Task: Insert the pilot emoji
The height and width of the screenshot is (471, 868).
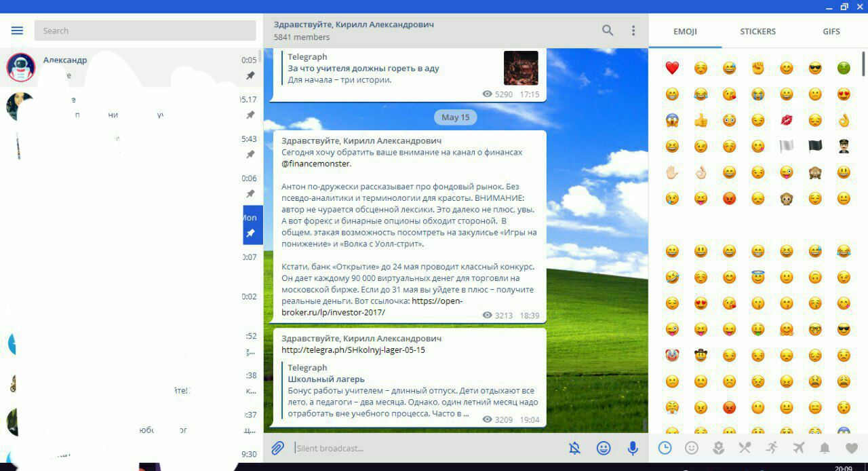Action: 844,146
